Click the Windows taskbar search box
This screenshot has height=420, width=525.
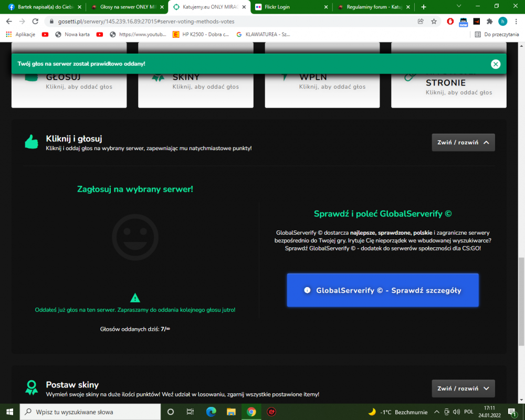click(x=90, y=412)
